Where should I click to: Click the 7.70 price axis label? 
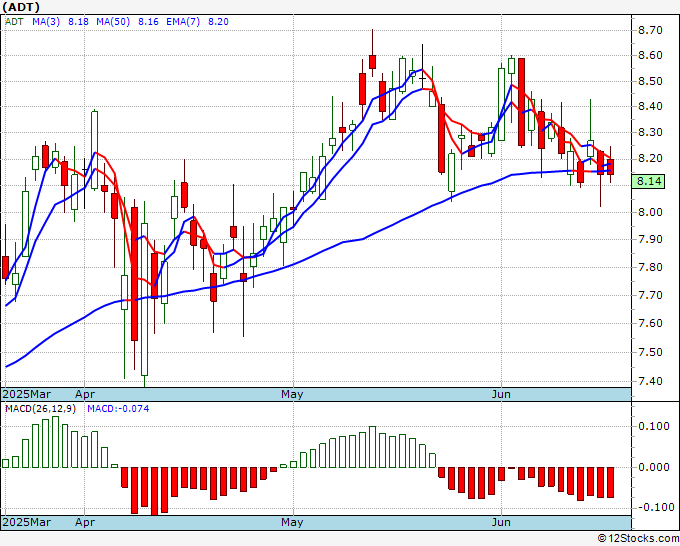650,295
